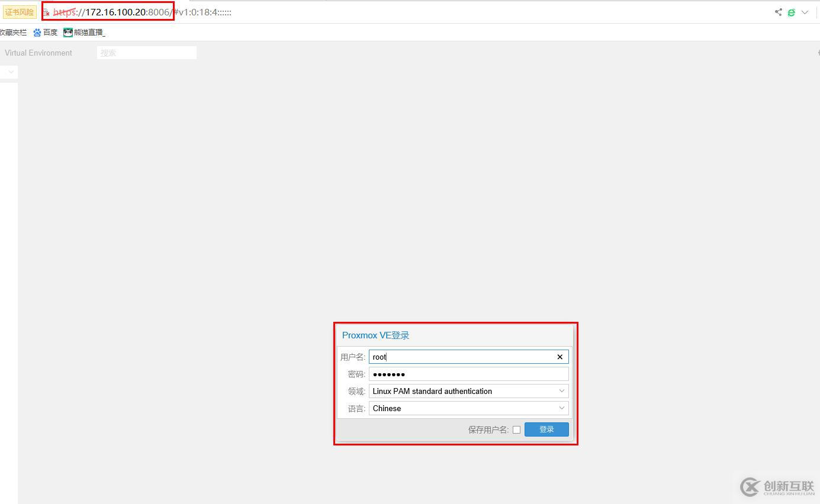820x504 pixels.
Task: Click into the 密码 password field
Action: pos(468,374)
